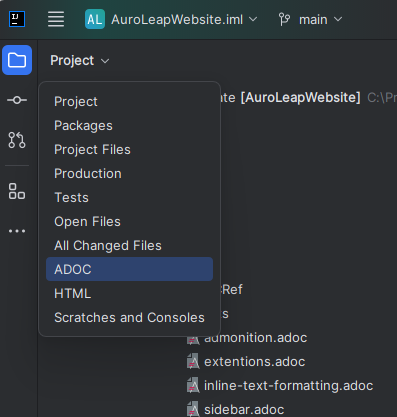This screenshot has height=417, width=397.
Task: Click the git branch icon
Action: click(x=284, y=19)
